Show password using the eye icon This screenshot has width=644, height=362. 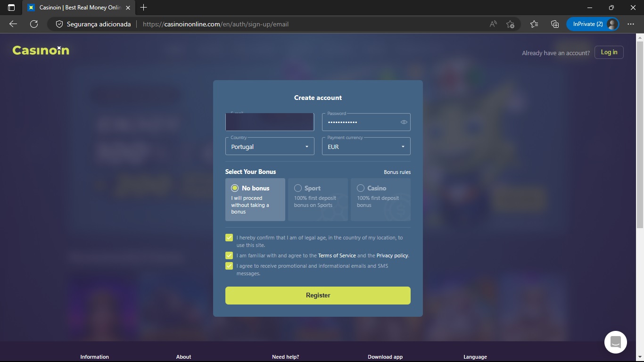click(x=404, y=122)
